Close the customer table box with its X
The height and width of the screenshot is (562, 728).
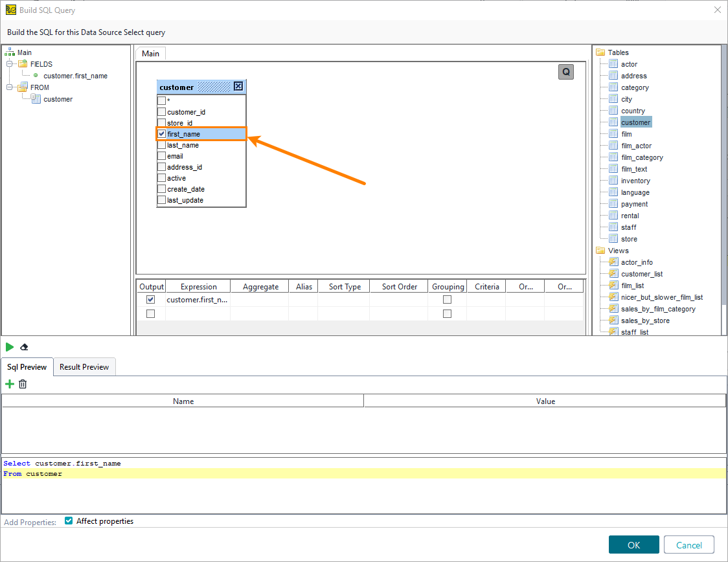pos(239,86)
